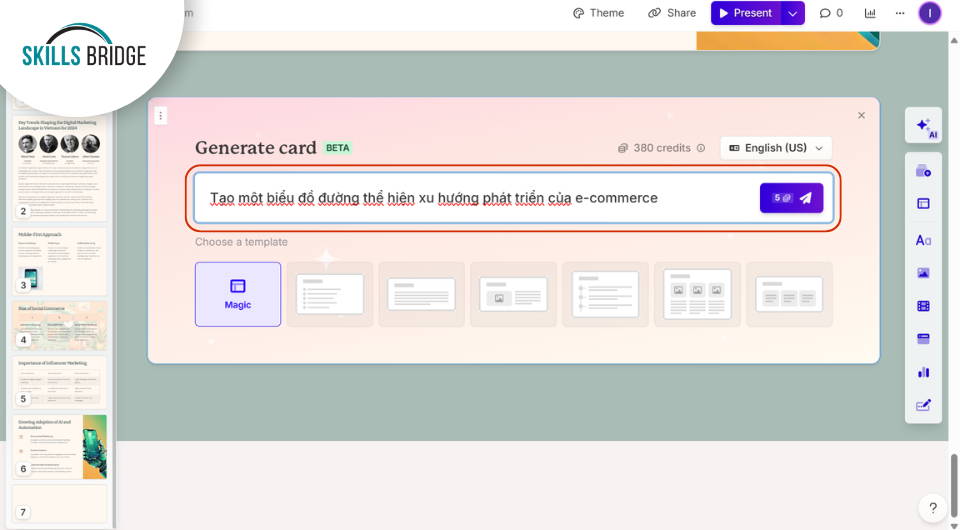Open the three-dot more options menu
Viewport: 960px width, 530px height.
(x=899, y=13)
